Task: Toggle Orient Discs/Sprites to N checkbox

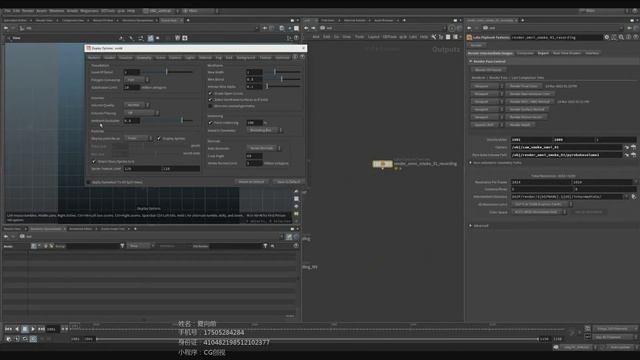Action: [x=94, y=162]
